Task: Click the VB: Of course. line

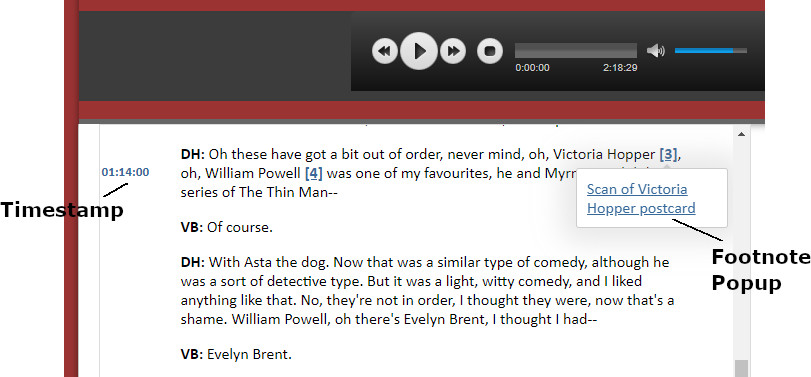Action: pyautogui.click(x=227, y=227)
